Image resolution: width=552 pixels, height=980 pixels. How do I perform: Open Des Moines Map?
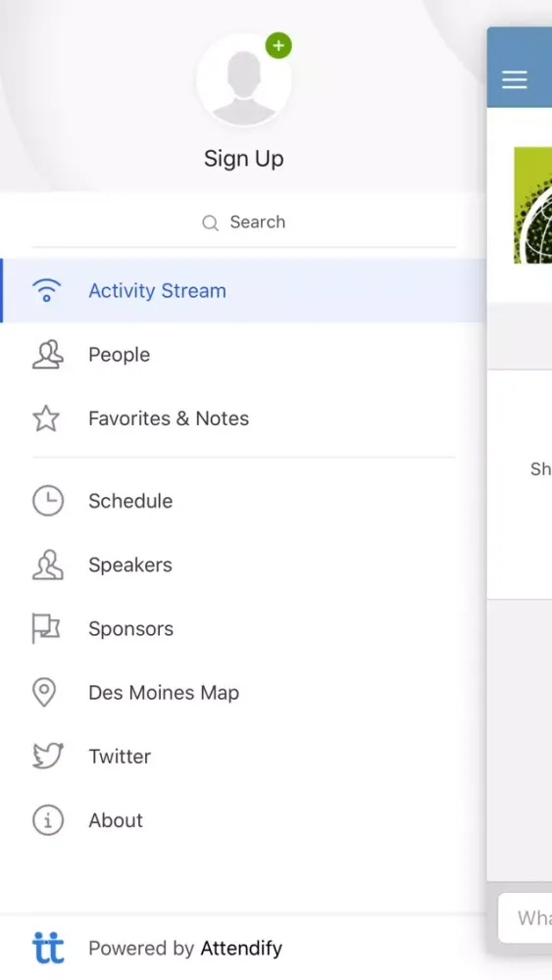(x=243, y=693)
